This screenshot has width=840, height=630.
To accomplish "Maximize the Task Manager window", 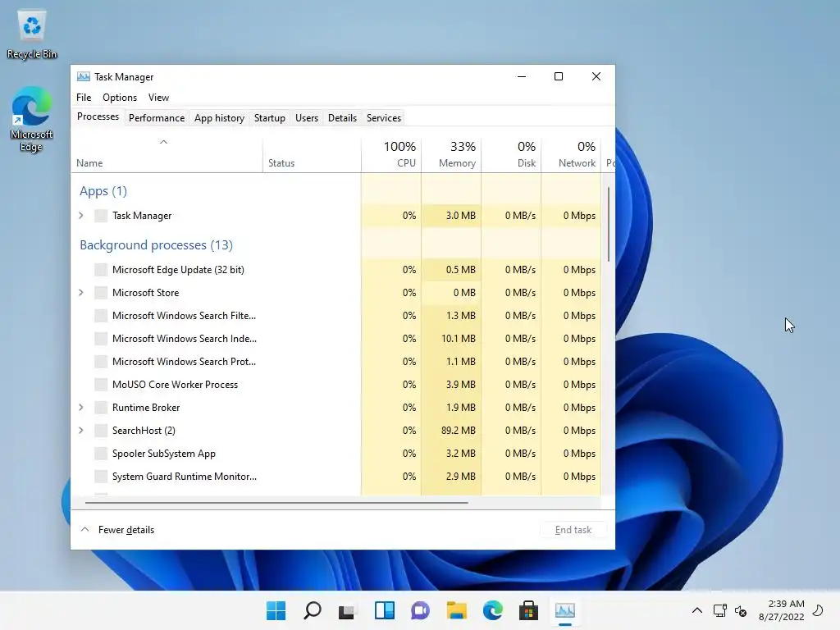I will point(558,76).
